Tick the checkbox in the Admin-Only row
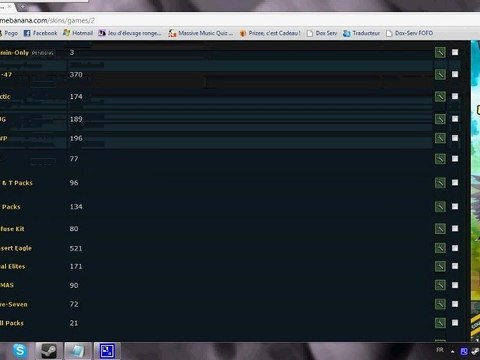The width and height of the screenshot is (480, 360). (455, 52)
